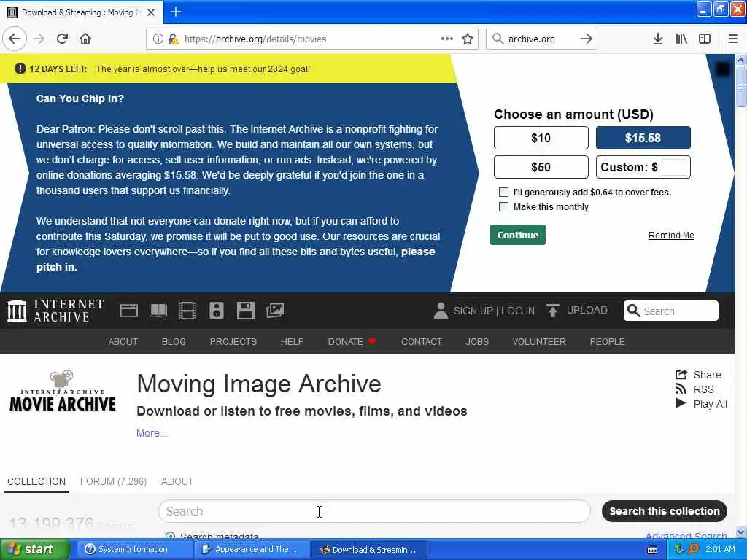This screenshot has width=747, height=560.
Task: Open the PROJECTS menu item
Action: [x=233, y=341]
